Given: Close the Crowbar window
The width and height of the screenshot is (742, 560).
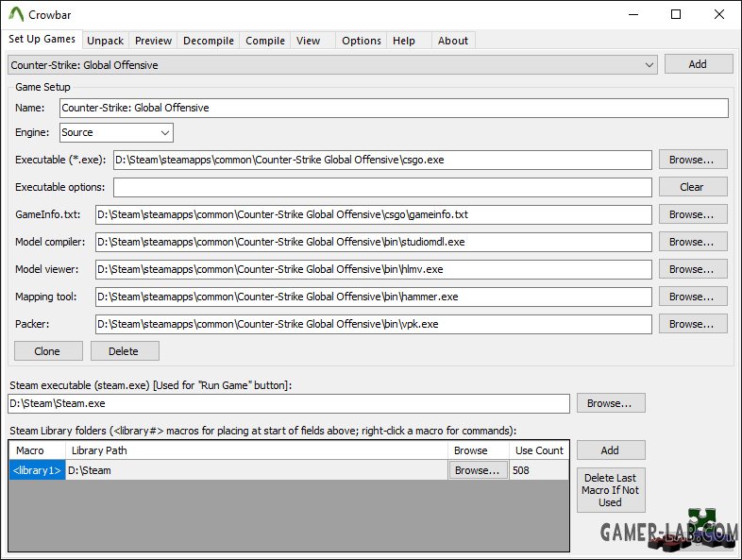Looking at the screenshot, I should tap(718, 15).
